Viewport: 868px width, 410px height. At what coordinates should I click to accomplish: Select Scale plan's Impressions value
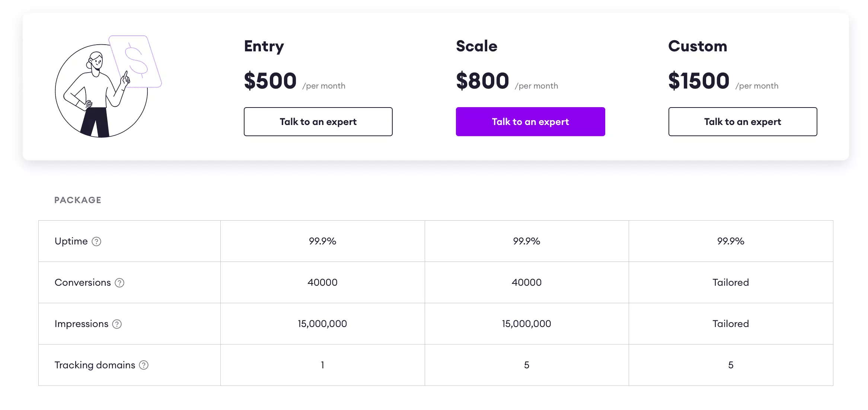526,324
